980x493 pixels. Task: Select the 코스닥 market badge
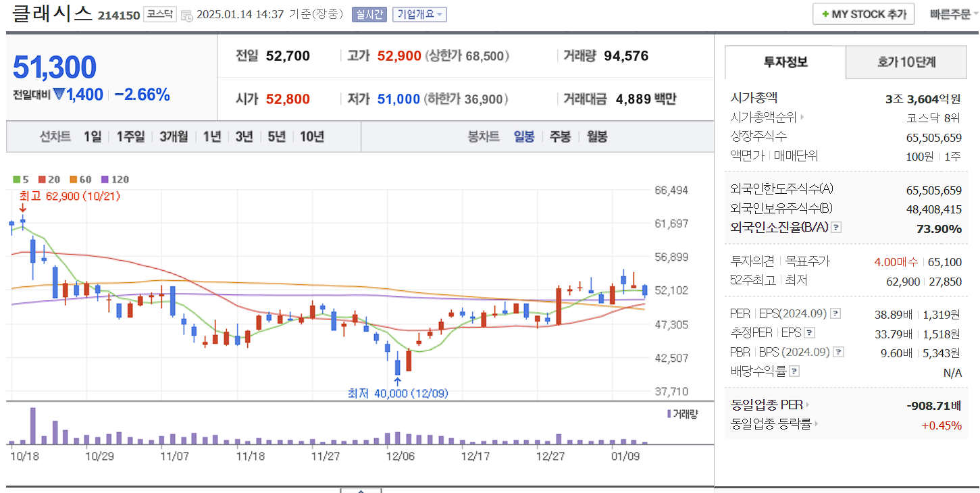point(159,13)
